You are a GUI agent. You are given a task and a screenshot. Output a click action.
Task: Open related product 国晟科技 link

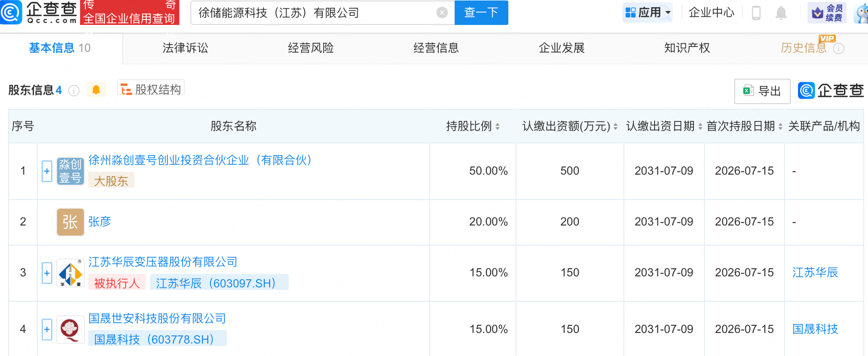[815, 329]
